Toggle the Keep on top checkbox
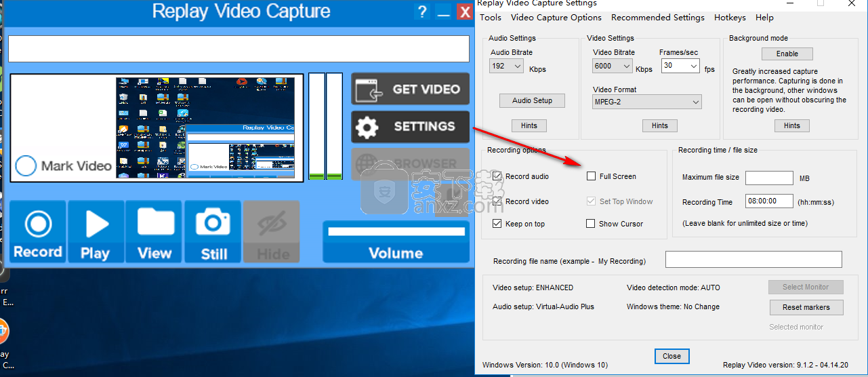This screenshot has width=868, height=377. [498, 224]
